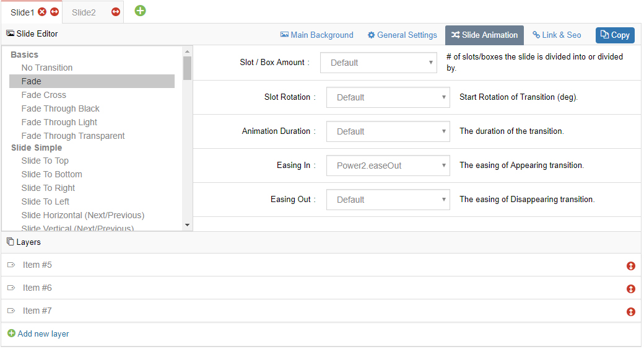Viewport: 644px width, 349px height.
Task: Select Slide To Right transition
Action: (48, 188)
